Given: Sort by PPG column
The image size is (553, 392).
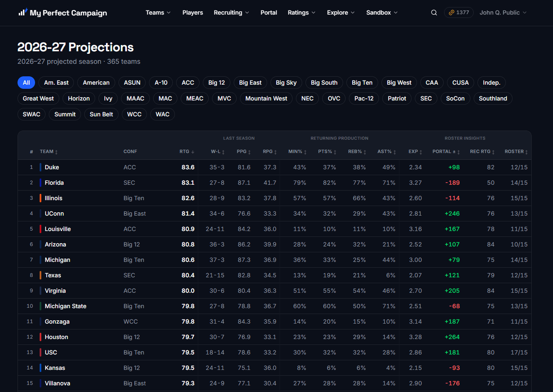Looking at the screenshot, I should (244, 152).
